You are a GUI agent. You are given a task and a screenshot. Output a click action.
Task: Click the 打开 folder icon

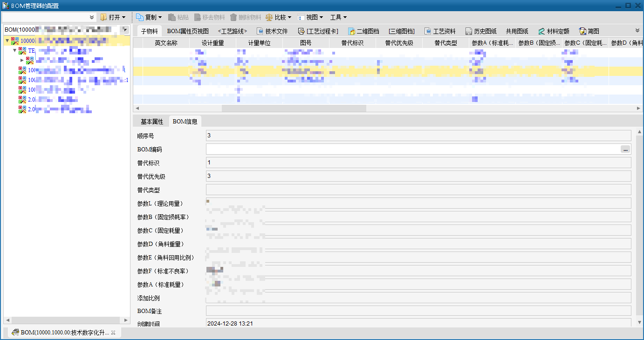click(103, 17)
